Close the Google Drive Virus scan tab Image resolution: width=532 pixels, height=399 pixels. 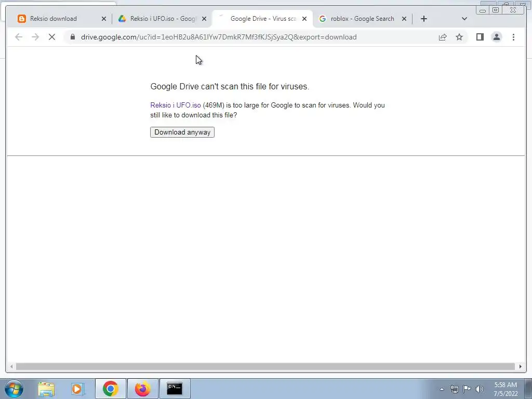(304, 19)
